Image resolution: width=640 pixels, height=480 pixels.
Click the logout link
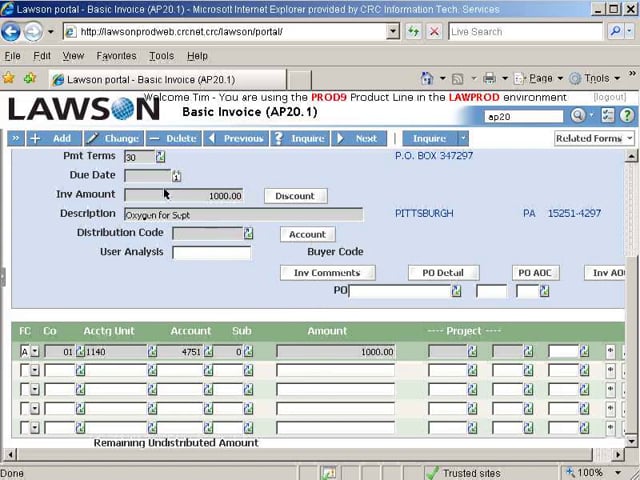610,97
